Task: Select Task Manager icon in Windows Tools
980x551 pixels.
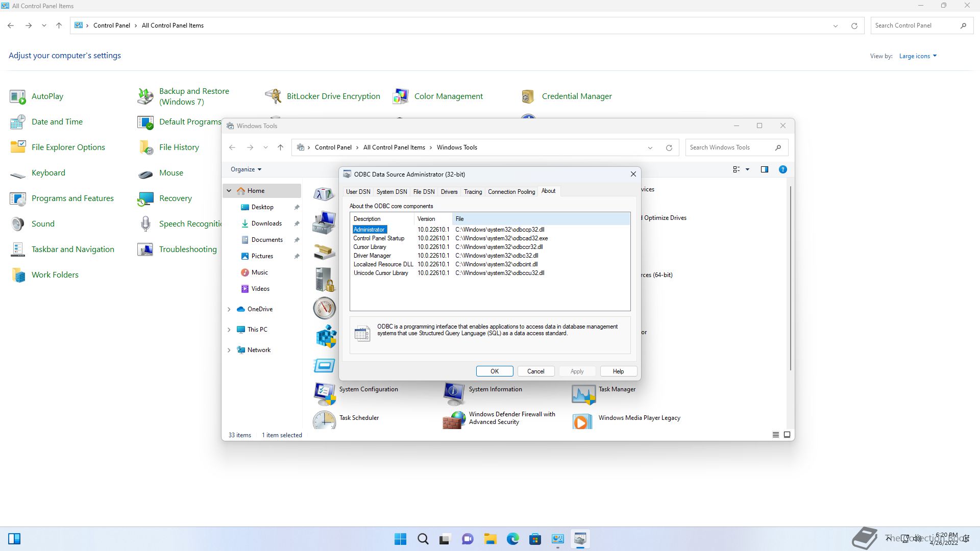Action: click(x=583, y=393)
